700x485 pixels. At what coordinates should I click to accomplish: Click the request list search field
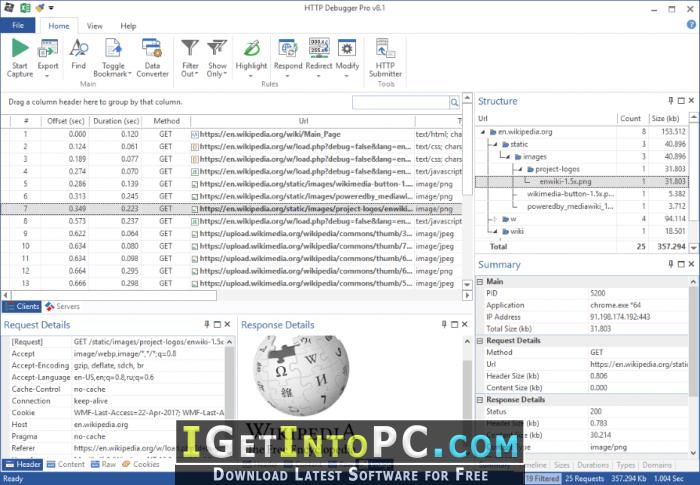(x=400, y=102)
